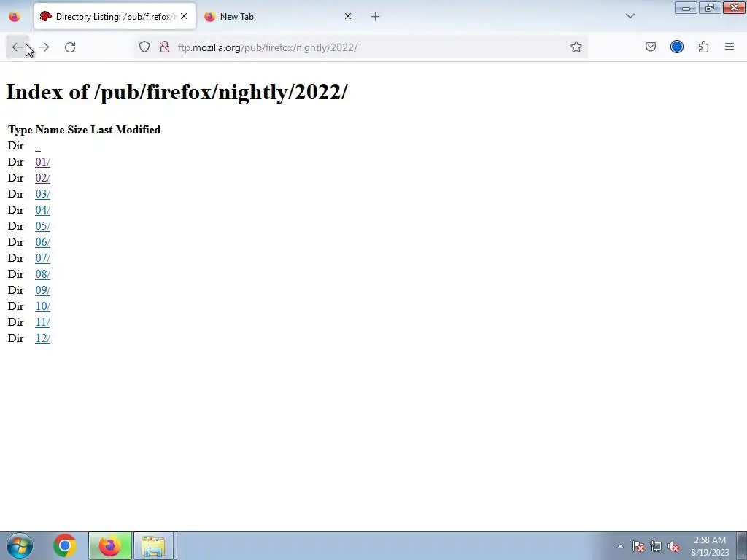
Task: Click the network status tray icon
Action: tap(656, 546)
